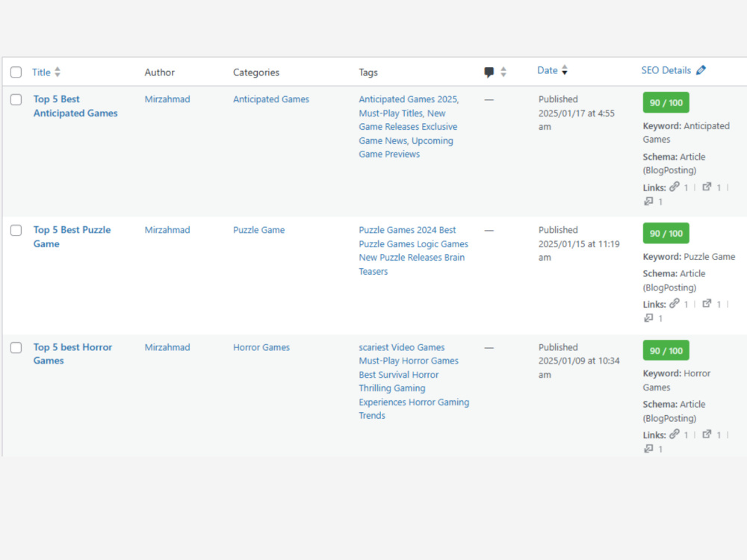Toggle the select-all posts checkbox in header

16,72
